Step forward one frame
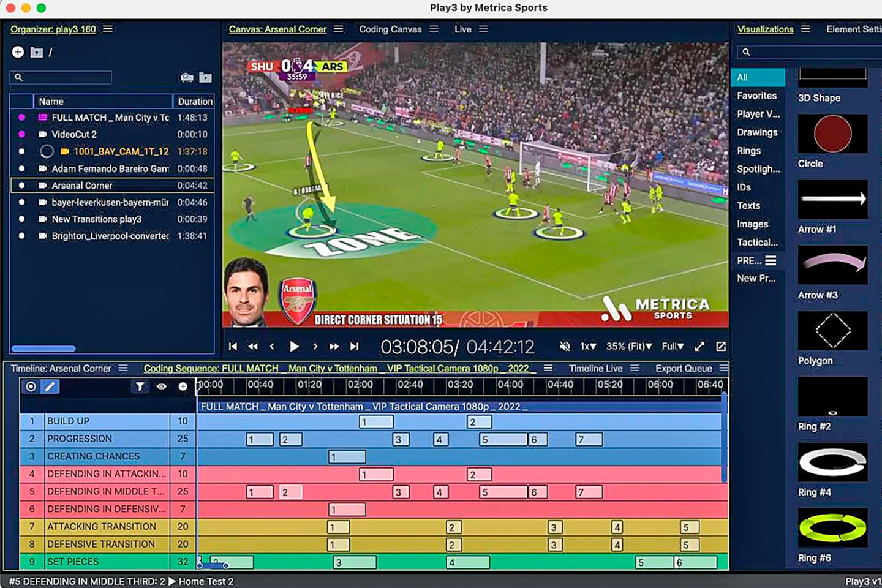This screenshot has height=588, width=882. click(315, 347)
